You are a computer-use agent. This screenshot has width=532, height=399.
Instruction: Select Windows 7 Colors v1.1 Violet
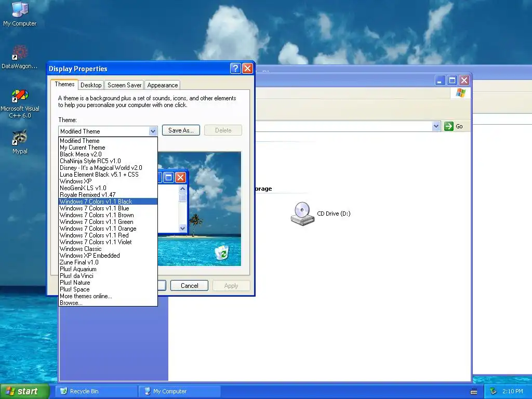click(x=108, y=242)
